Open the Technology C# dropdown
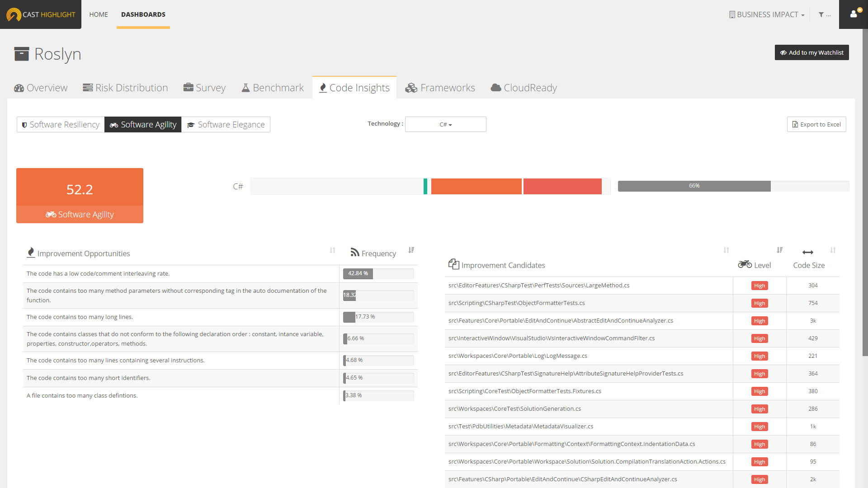Viewport: 868px width, 488px height. 445,124
